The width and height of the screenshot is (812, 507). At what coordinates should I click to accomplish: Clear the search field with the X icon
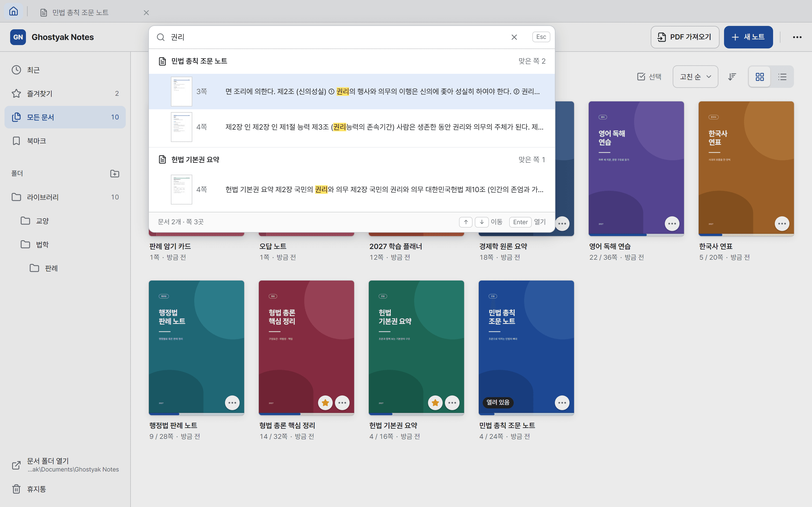514,37
